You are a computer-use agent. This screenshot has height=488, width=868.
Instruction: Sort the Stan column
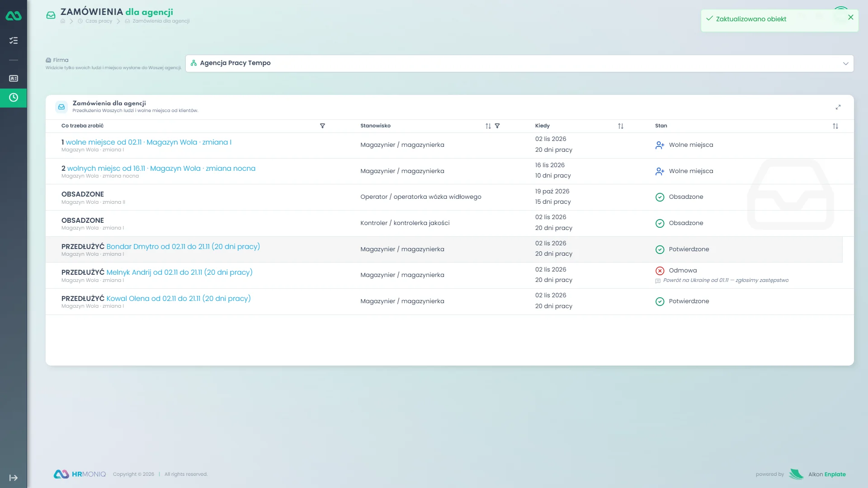pos(835,126)
